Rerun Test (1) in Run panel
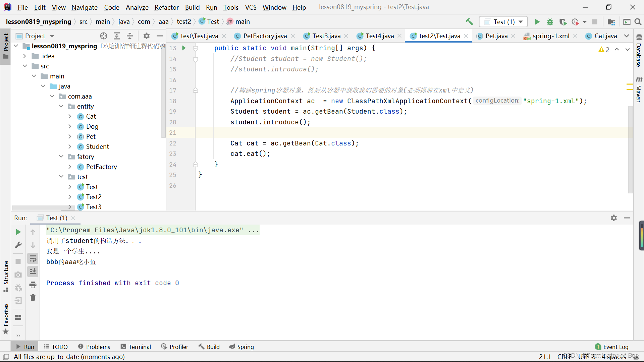 click(x=18, y=232)
